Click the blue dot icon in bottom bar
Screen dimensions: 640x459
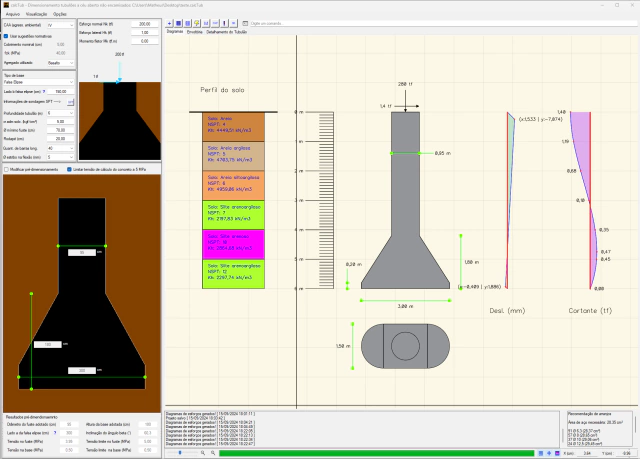pyautogui.click(x=179, y=453)
